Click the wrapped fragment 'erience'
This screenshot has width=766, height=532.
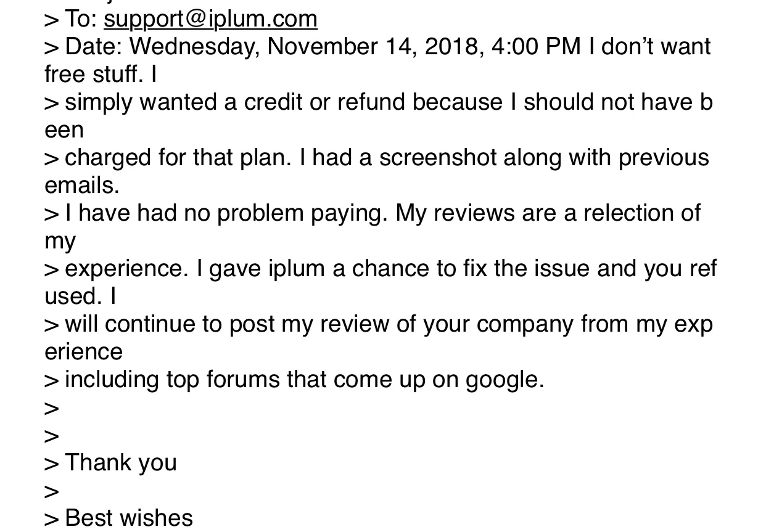coord(84,352)
